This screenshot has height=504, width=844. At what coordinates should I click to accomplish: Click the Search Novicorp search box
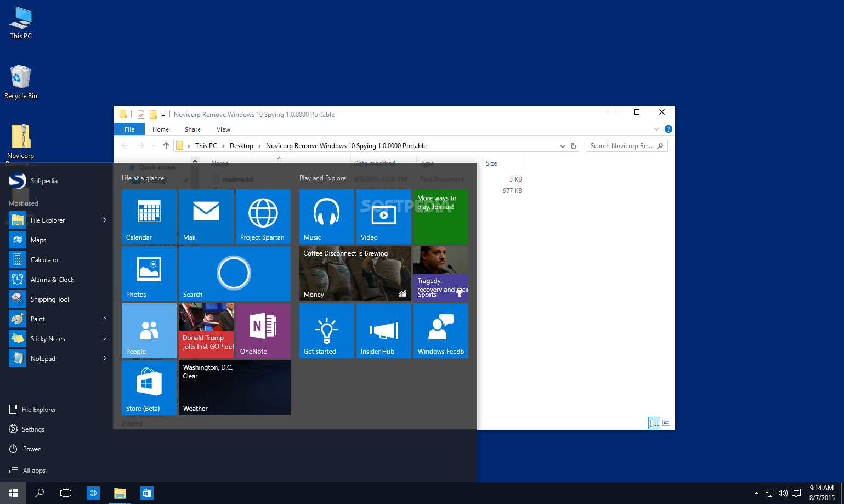(x=626, y=146)
